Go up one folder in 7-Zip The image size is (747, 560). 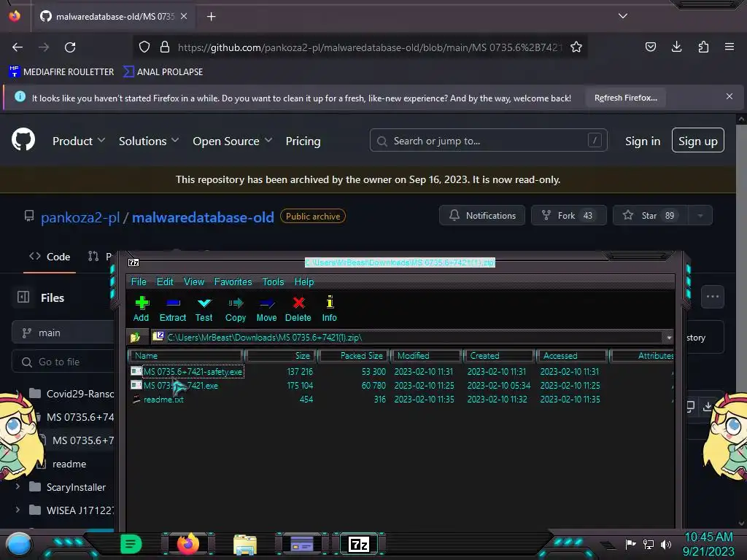coord(135,337)
